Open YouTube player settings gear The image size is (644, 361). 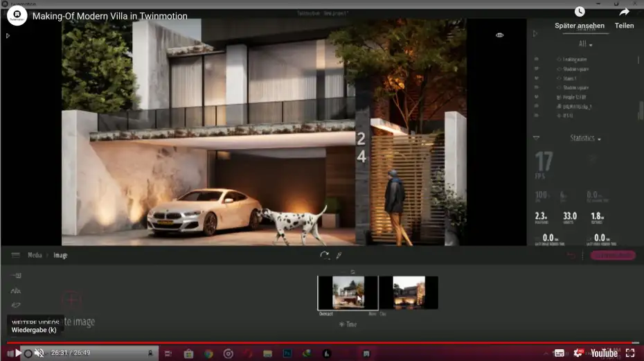[578, 353]
